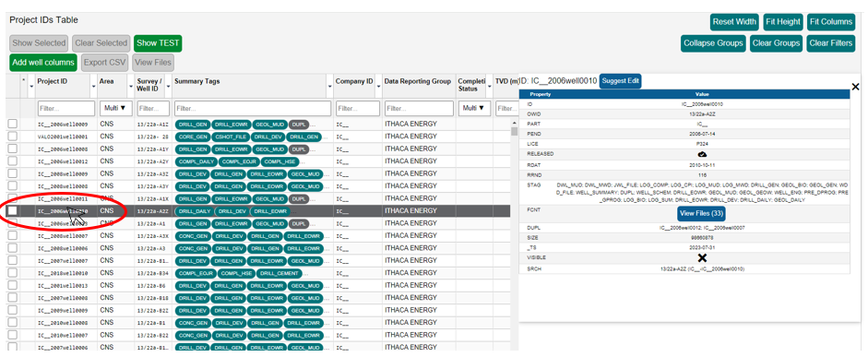Image resolution: width=868 pixels, height=357 pixels.
Task: Click the Add well columns button
Action: [x=43, y=63]
